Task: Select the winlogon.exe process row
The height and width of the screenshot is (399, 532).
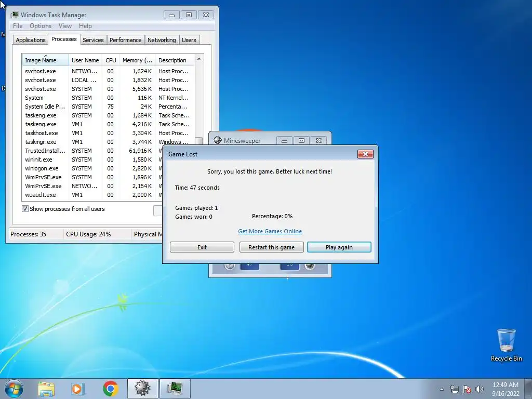Action: click(x=92, y=168)
